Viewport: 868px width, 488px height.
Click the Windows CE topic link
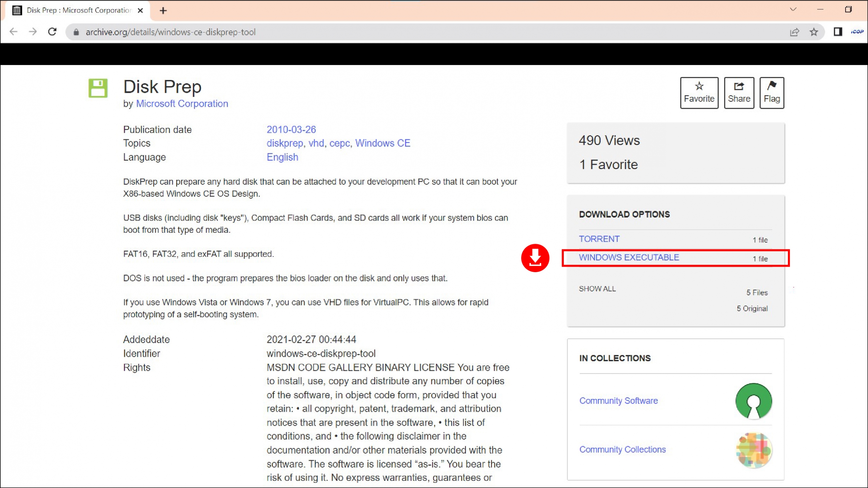[382, 143]
